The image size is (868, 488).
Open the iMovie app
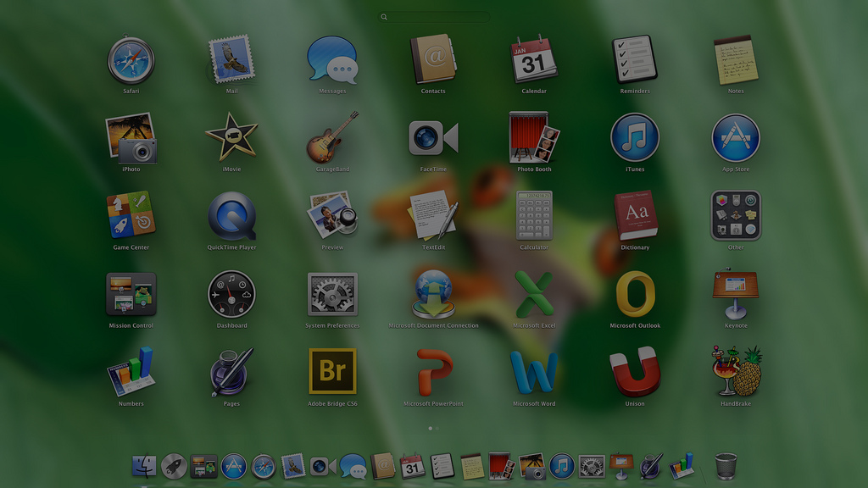(232, 137)
